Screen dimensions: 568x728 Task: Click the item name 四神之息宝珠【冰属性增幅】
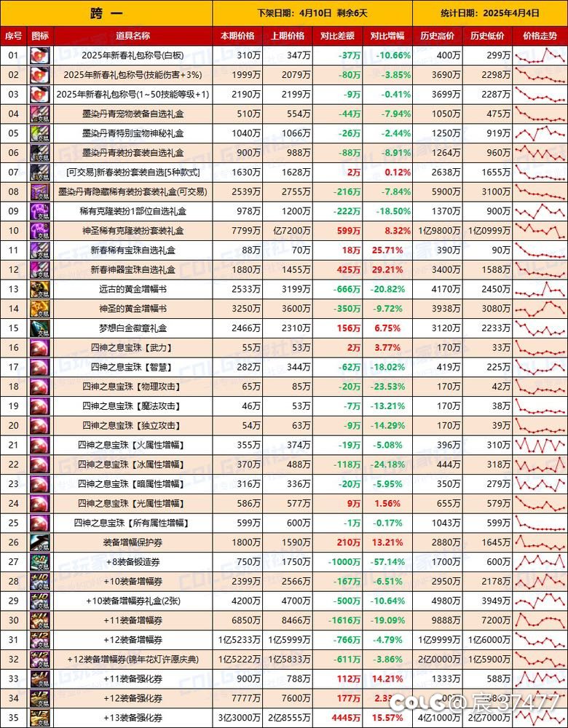(x=133, y=464)
